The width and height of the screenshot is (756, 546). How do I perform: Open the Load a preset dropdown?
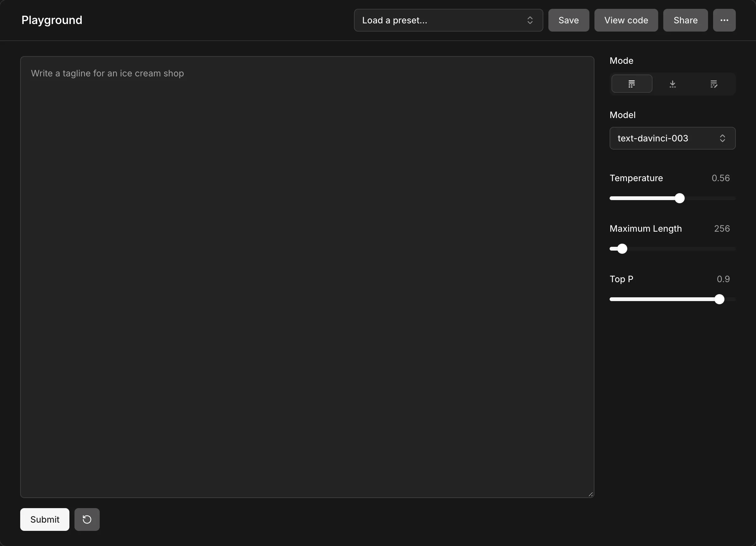[448, 20]
